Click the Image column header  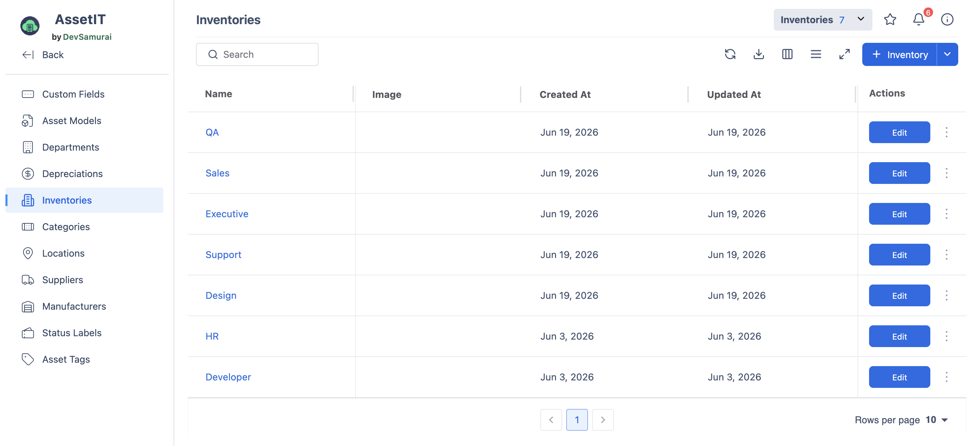point(387,95)
